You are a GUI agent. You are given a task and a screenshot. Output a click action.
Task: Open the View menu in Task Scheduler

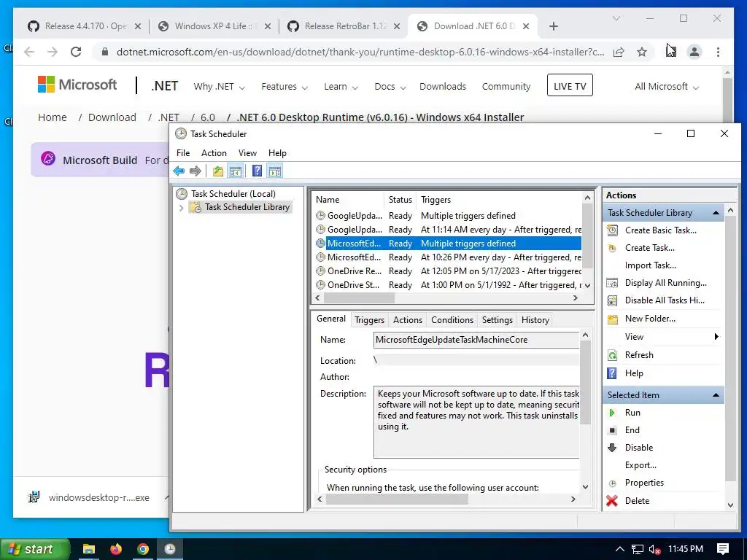pyautogui.click(x=247, y=153)
